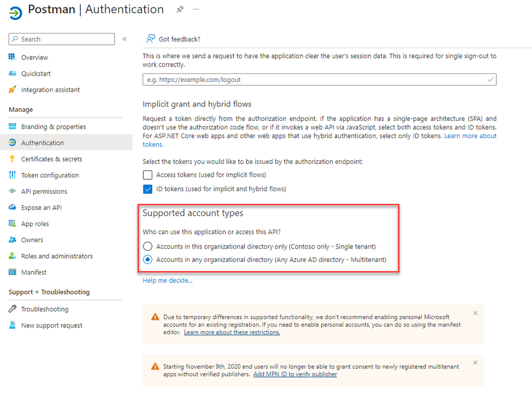Select single tenant accounts radio option
The height and width of the screenshot is (395, 532).
point(148,246)
